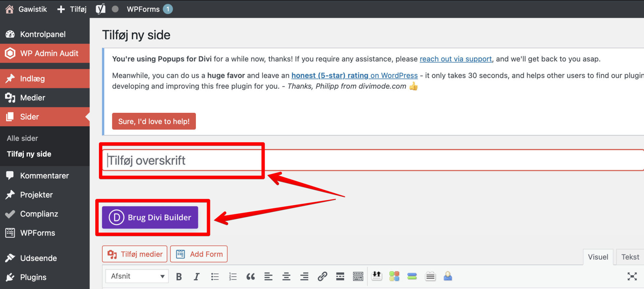The image size is (644, 289).
Task: Apply blockquote formatting
Action: click(251, 277)
